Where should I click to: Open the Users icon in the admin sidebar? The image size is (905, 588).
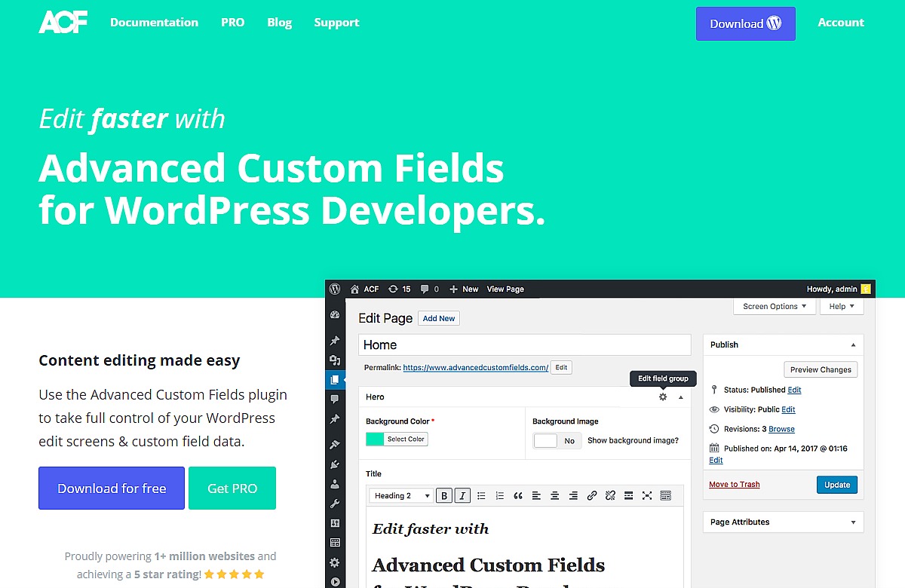click(335, 484)
